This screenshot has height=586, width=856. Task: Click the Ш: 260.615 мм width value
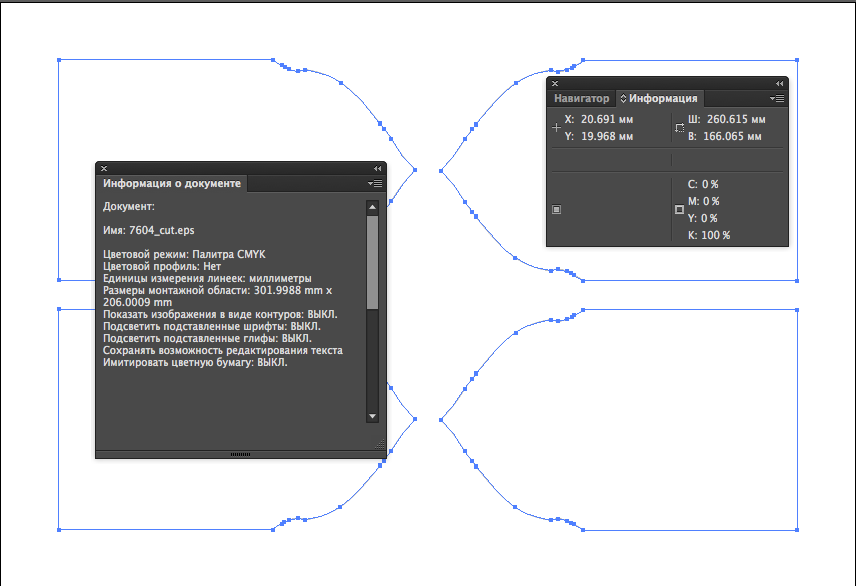[727, 119]
